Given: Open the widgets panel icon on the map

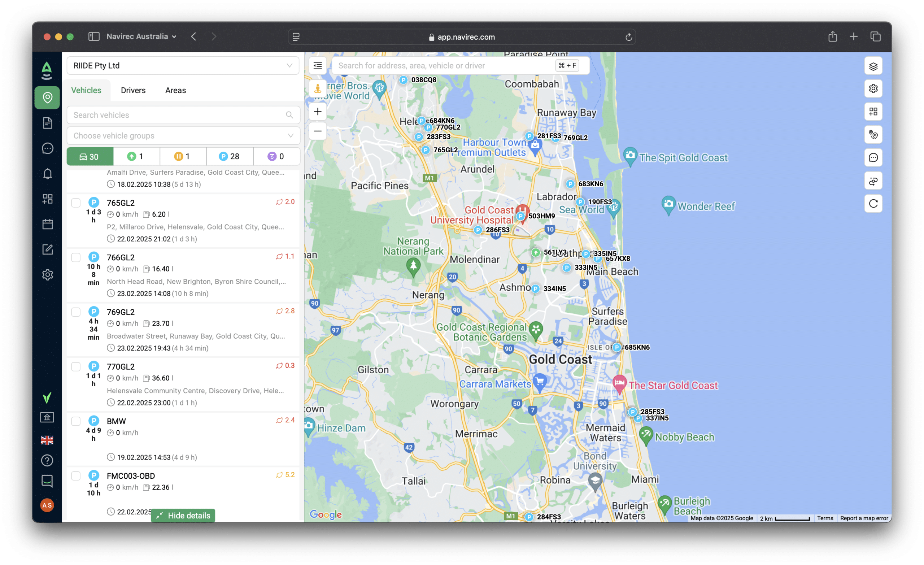Looking at the screenshot, I should (x=873, y=112).
